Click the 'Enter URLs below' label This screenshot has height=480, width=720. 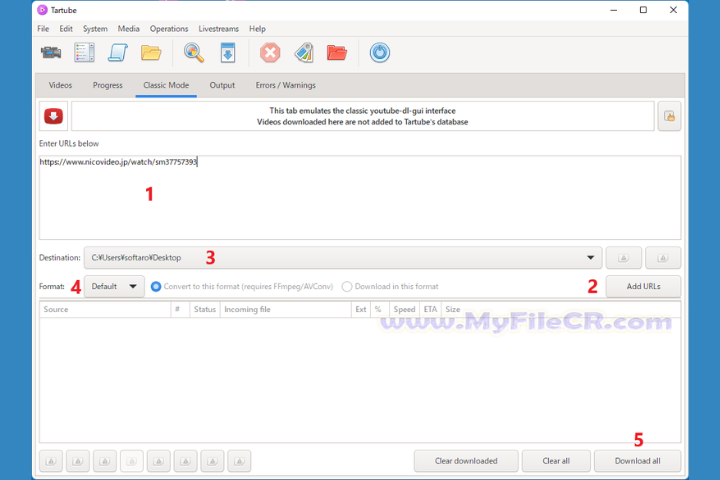(x=69, y=143)
